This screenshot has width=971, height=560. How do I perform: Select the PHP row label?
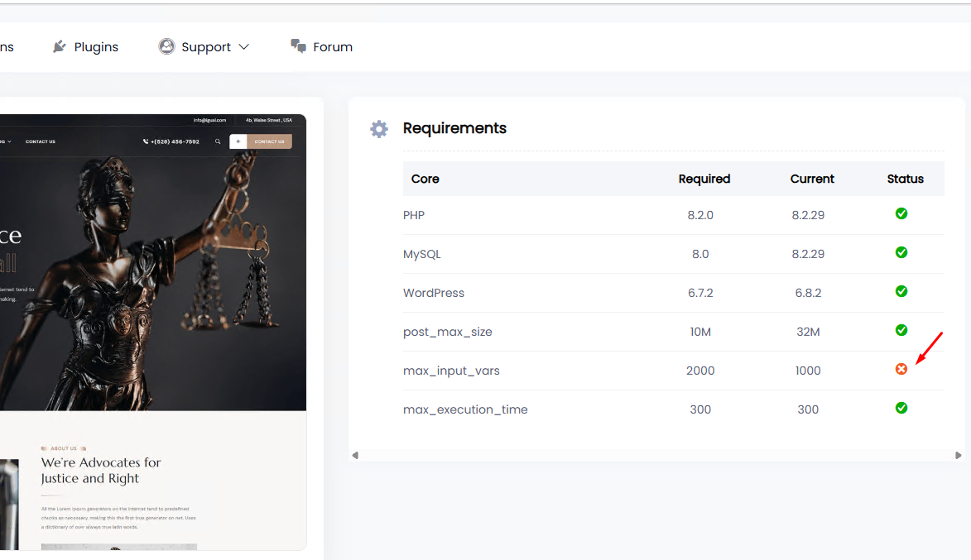click(x=414, y=215)
